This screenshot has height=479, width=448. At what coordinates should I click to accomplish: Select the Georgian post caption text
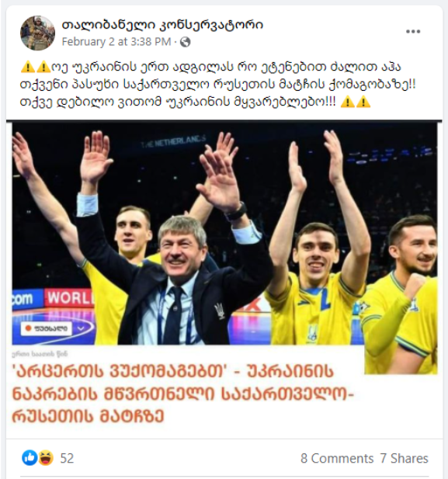click(218, 85)
